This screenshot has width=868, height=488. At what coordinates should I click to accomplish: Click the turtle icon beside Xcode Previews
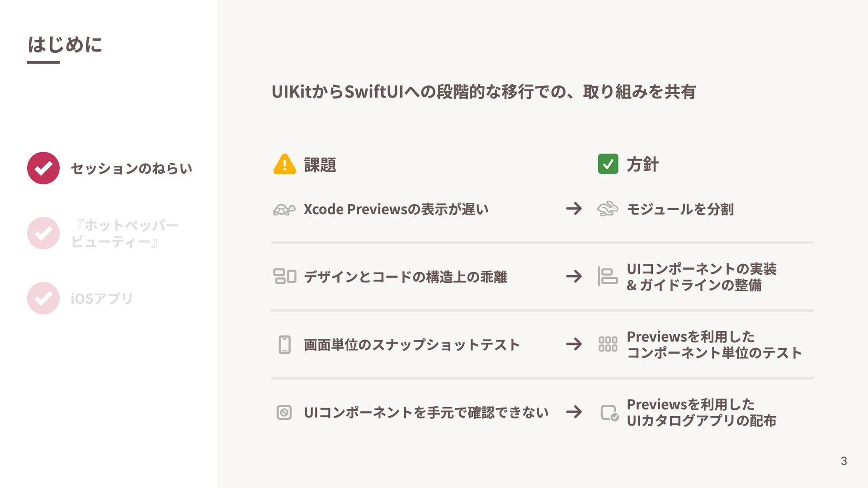[x=284, y=210]
